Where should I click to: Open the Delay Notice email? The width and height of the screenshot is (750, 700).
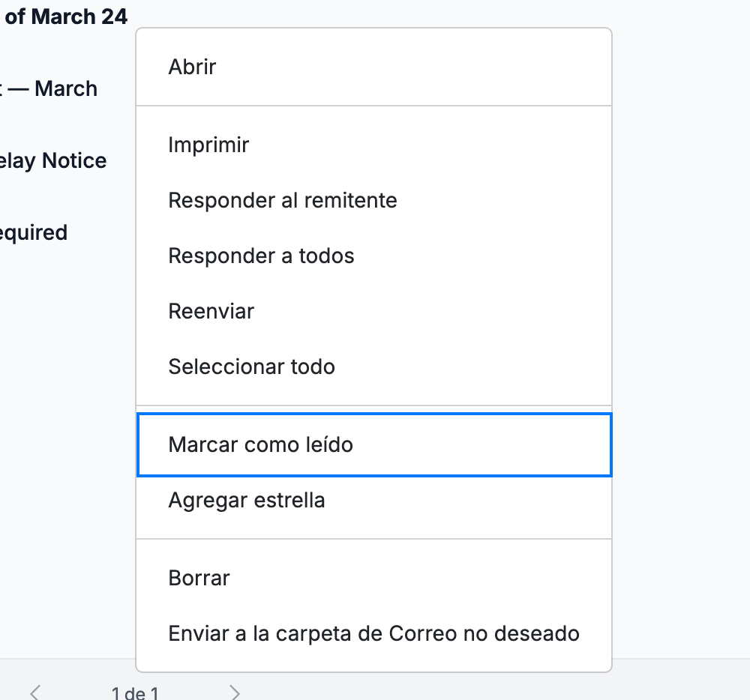53,160
